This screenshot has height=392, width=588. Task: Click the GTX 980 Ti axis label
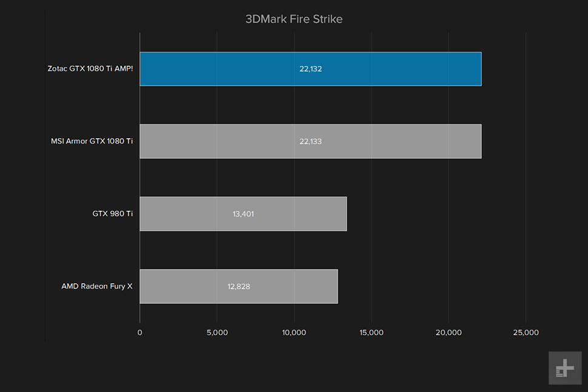[x=113, y=214]
